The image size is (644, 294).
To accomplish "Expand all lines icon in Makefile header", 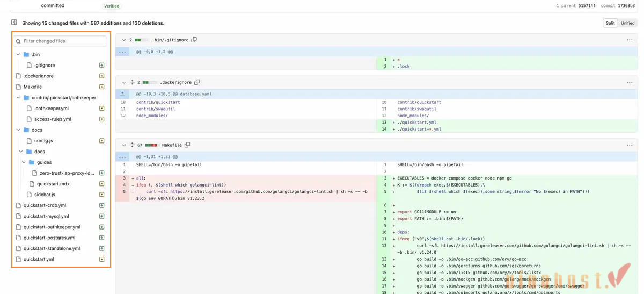I will [x=132, y=145].
